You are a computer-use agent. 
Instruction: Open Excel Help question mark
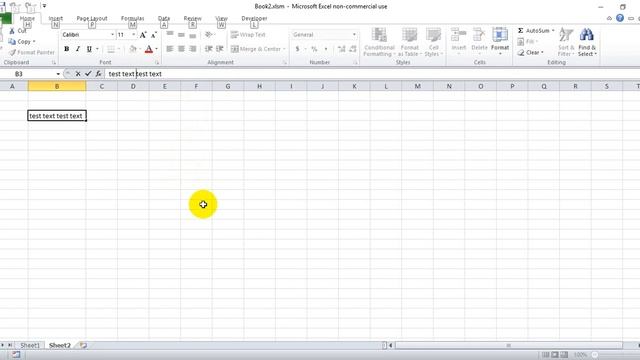pos(620,18)
